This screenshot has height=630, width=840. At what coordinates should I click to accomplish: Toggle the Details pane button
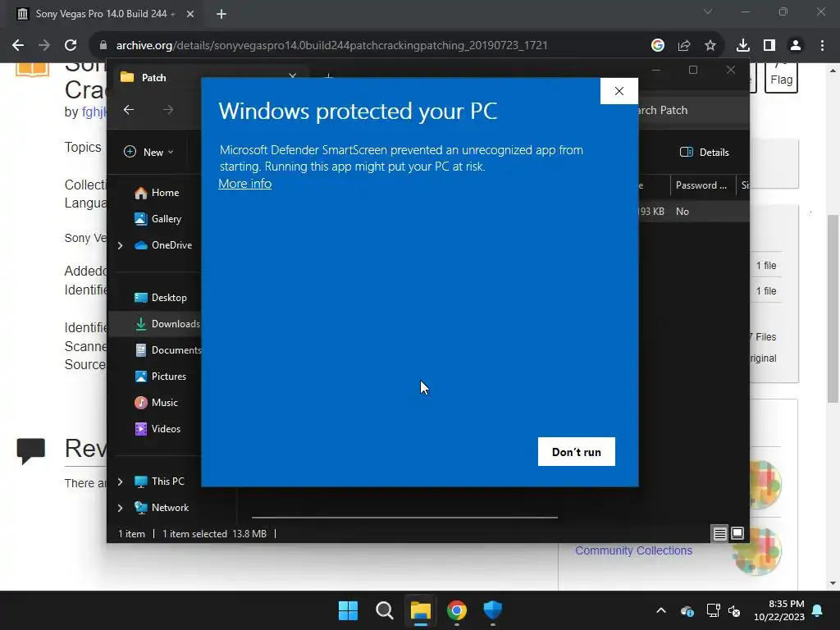[705, 152]
